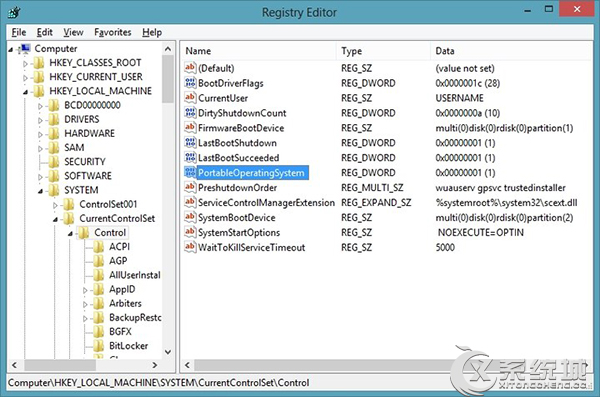Image resolution: width=600 pixels, height=397 pixels.
Task: Click the CurrentUser string value icon
Action: click(190, 98)
